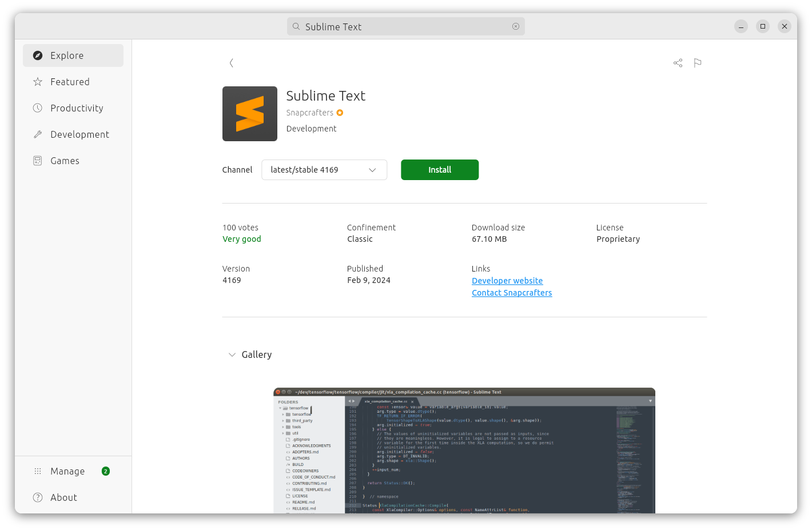812x530 pixels.
Task: Click the Explore compass icon
Action: point(38,55)
